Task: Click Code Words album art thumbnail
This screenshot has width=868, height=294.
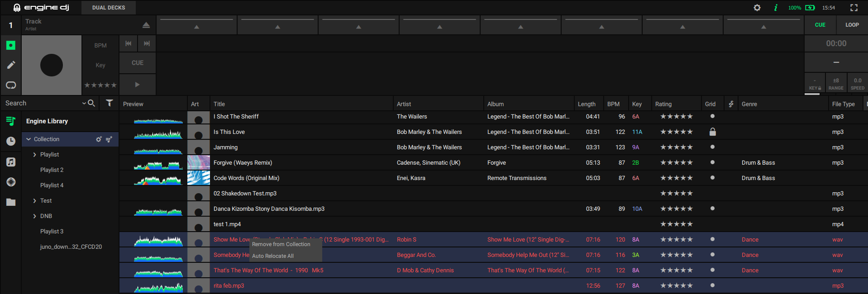Action: 199,178
